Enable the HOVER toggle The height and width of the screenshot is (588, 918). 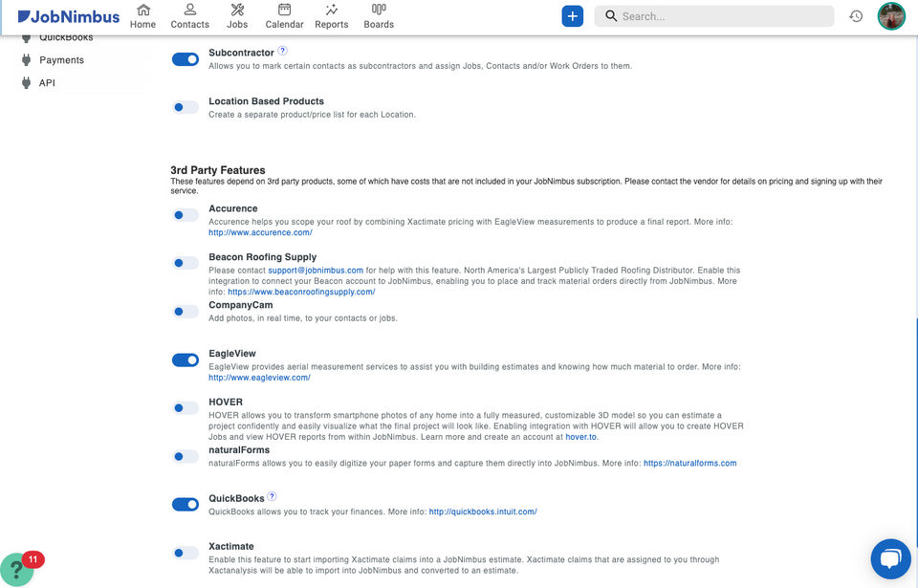pyautogui.click(x=185, y=407)
